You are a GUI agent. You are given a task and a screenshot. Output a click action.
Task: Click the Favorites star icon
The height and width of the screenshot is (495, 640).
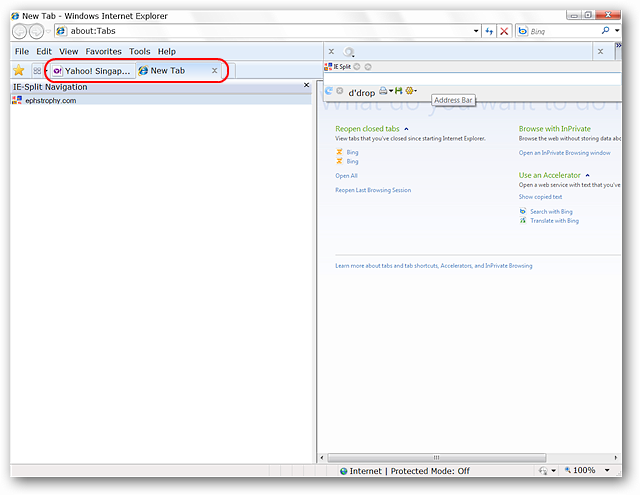(18, 71)
